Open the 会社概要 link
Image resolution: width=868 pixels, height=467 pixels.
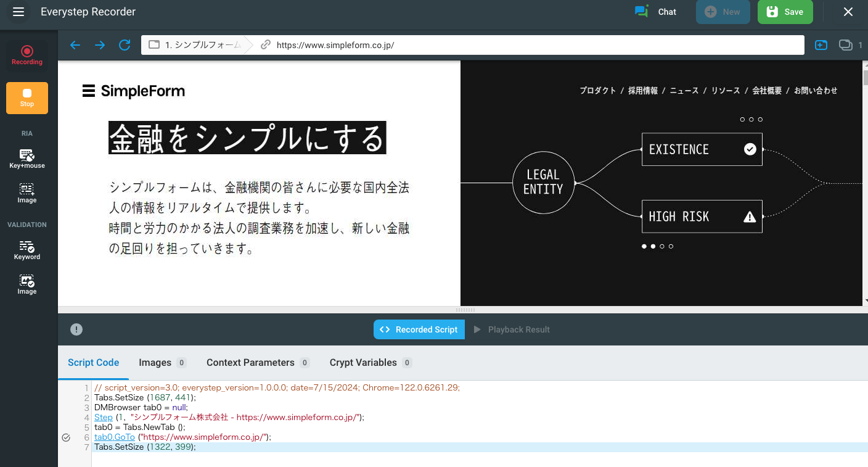tap(767, 91)
